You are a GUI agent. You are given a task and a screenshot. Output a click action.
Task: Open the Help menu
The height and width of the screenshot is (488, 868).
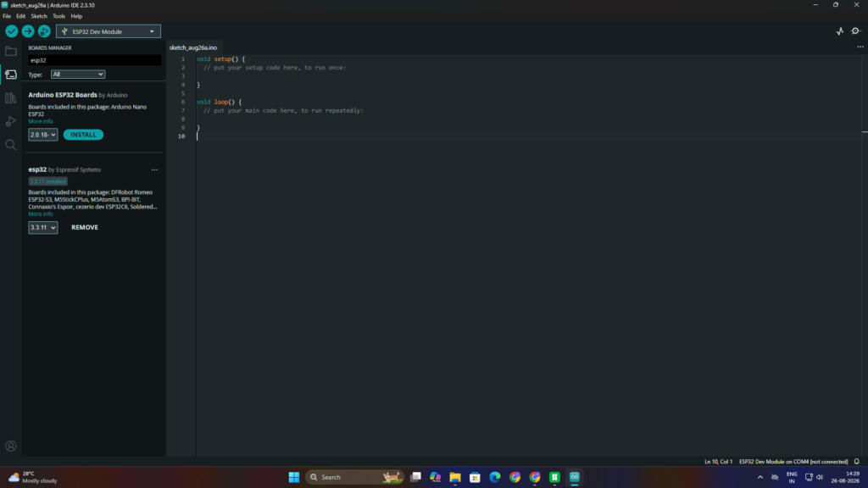pyautogui.click(x=76, y=16)
